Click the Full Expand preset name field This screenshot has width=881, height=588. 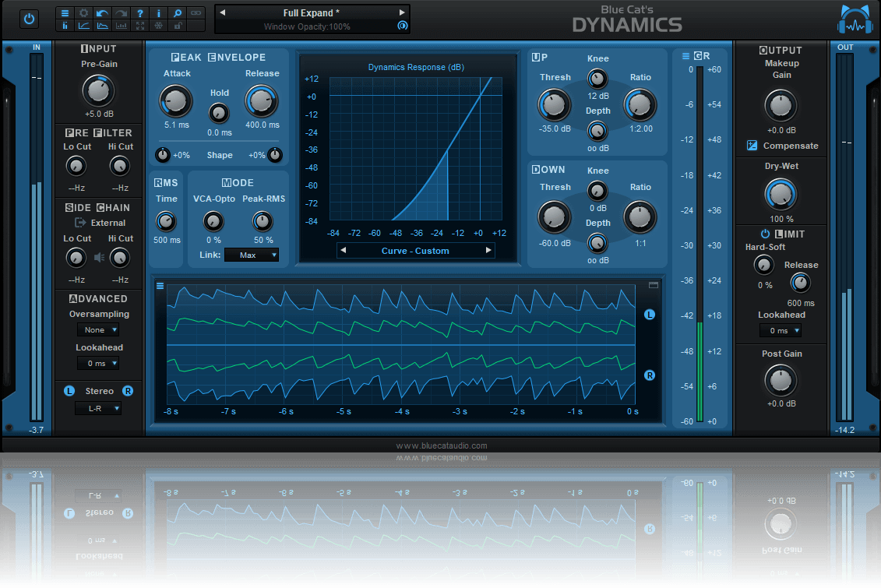coord(311,12)
